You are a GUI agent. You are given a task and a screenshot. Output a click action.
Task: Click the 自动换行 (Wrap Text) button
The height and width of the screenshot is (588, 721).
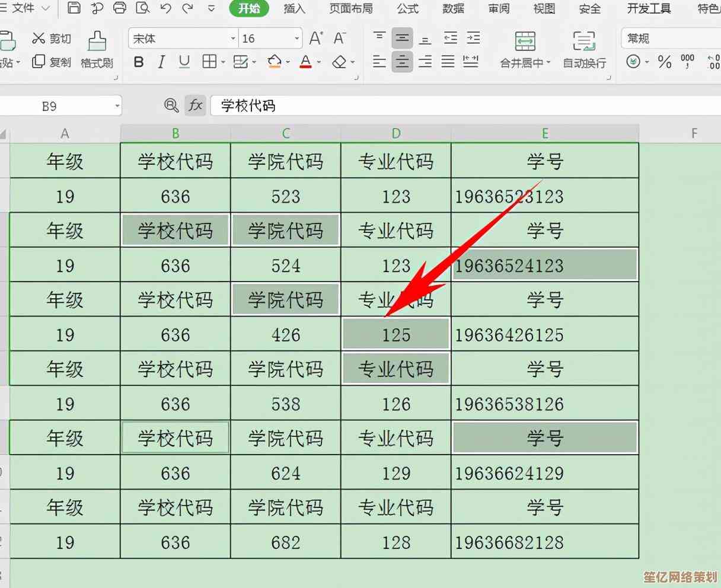tap(584, 50)
